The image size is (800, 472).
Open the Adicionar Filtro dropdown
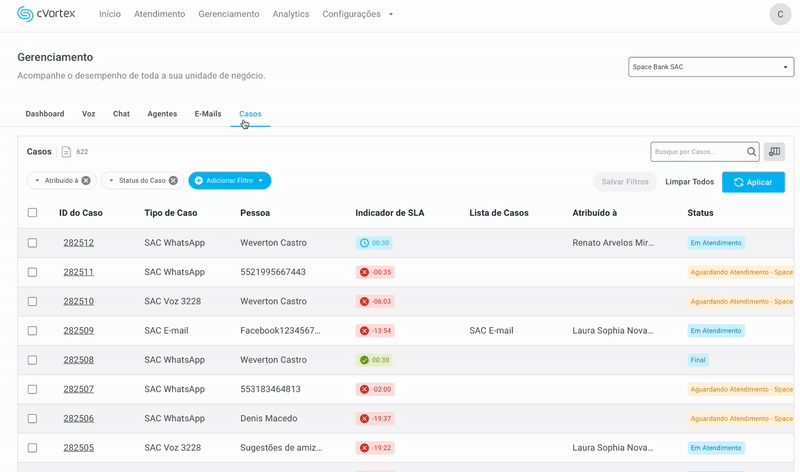pyautogui.click(x=230, y=181)
